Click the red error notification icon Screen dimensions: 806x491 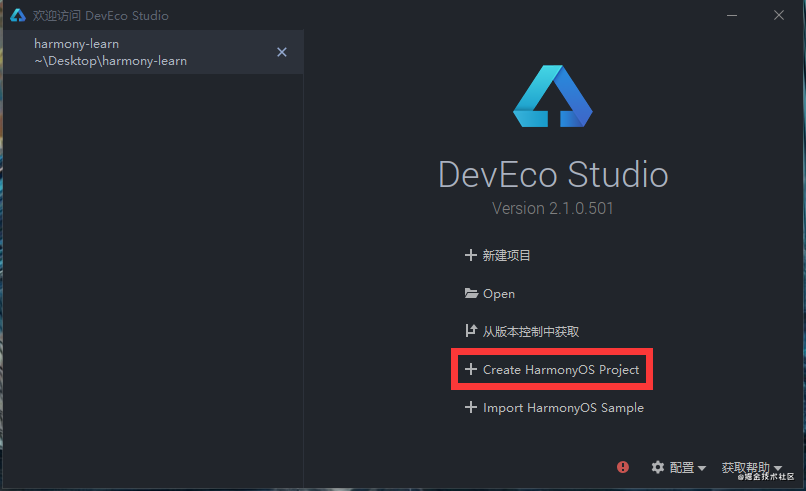(622, 467)
